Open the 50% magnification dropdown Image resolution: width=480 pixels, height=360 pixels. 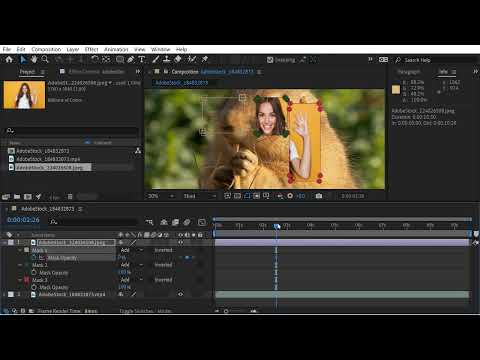pos(161,196)
